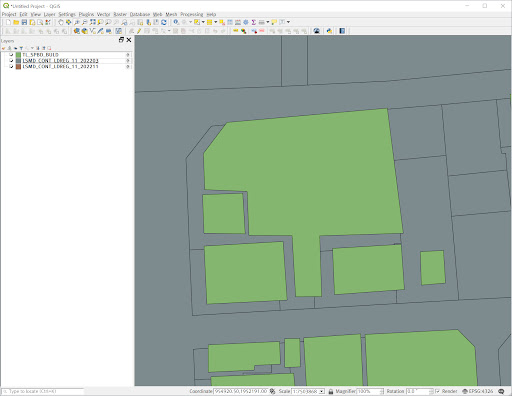Open the Python console icon

329,31
